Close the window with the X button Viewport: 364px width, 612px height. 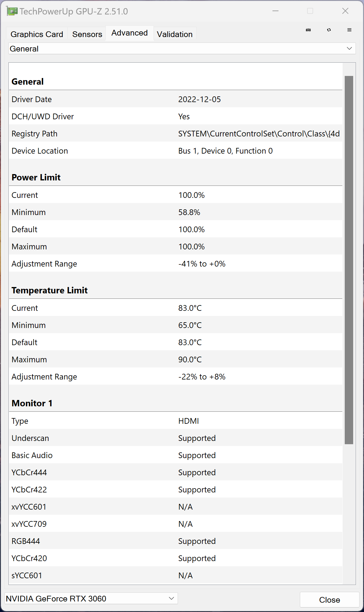point(345,11)
